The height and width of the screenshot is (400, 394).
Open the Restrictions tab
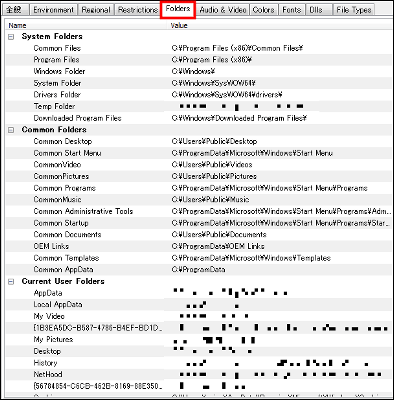138,10
